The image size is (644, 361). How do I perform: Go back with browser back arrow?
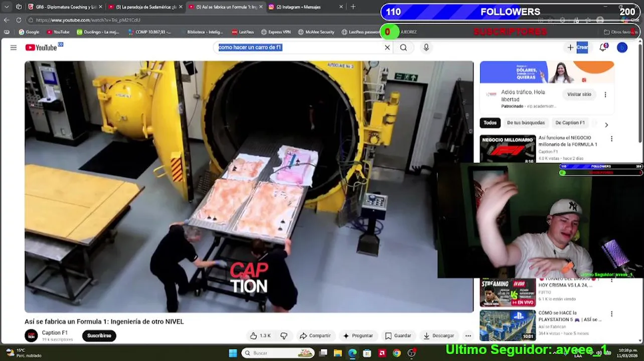coord(7,20)
